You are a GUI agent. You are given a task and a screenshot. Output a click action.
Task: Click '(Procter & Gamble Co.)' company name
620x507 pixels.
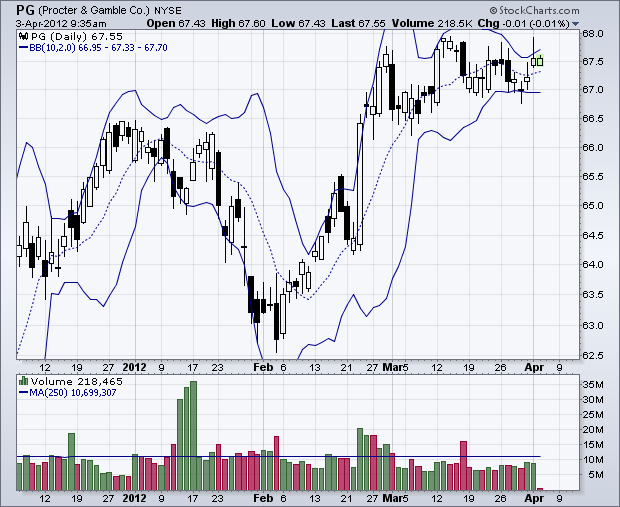[94, 10]
